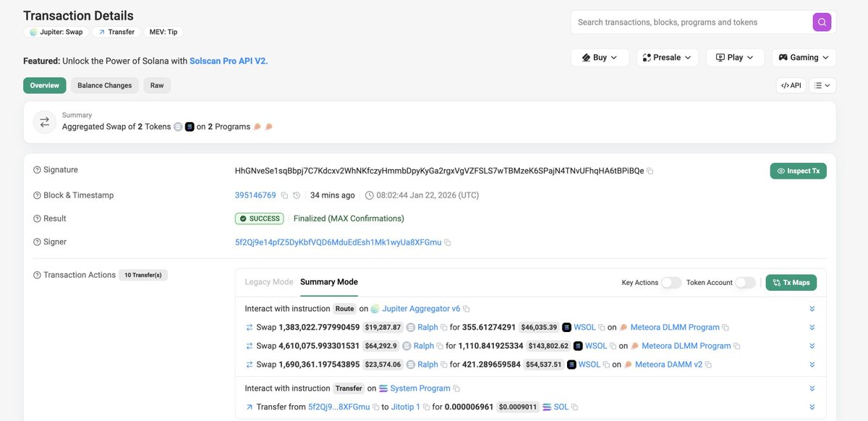Click the Inspect Tx button

pyautogui.click(x=798, y=171)
